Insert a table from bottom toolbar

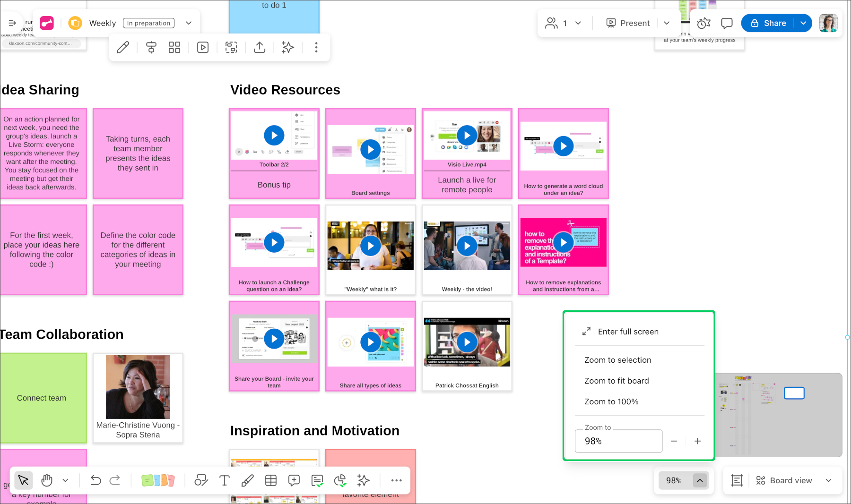[271, 480]
